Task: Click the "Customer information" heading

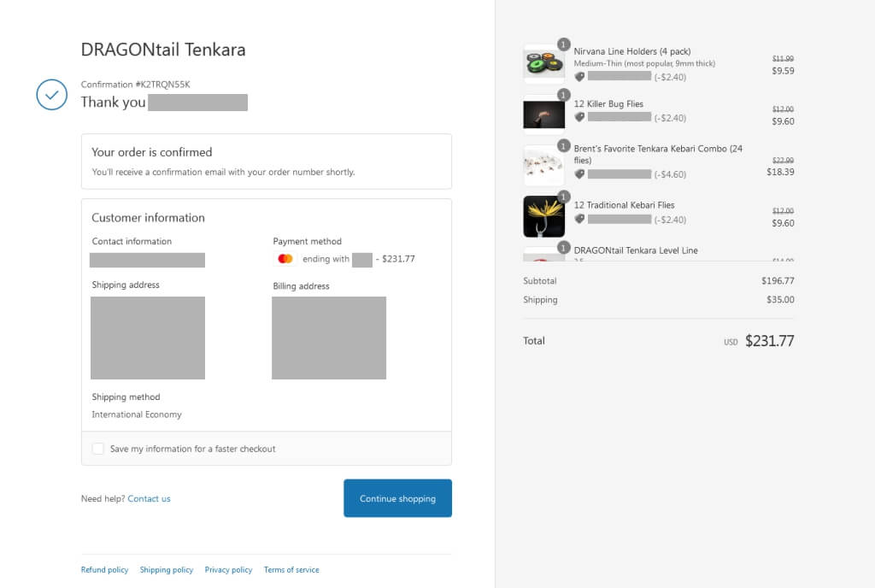Action: coord(148,218)
